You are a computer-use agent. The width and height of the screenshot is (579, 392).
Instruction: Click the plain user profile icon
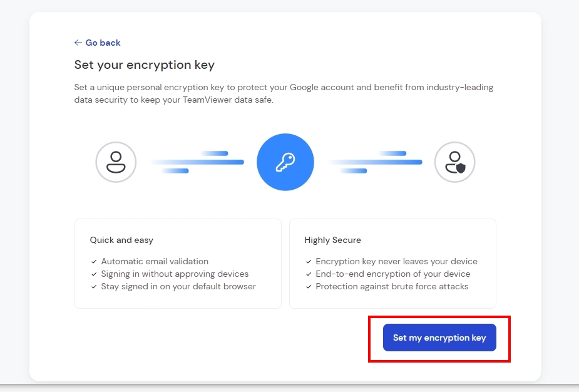(116, 162)
